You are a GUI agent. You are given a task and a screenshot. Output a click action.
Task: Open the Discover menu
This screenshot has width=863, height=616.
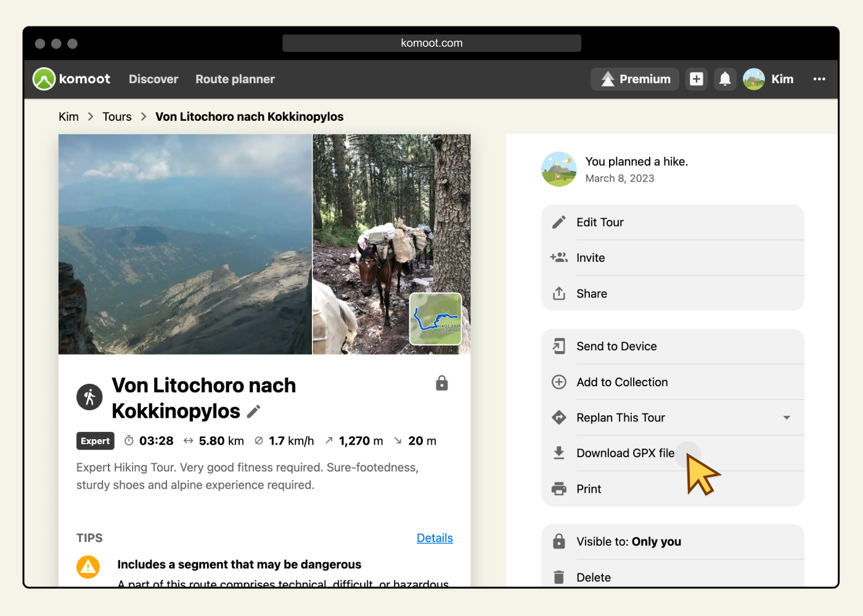click(x=153, y=79)
